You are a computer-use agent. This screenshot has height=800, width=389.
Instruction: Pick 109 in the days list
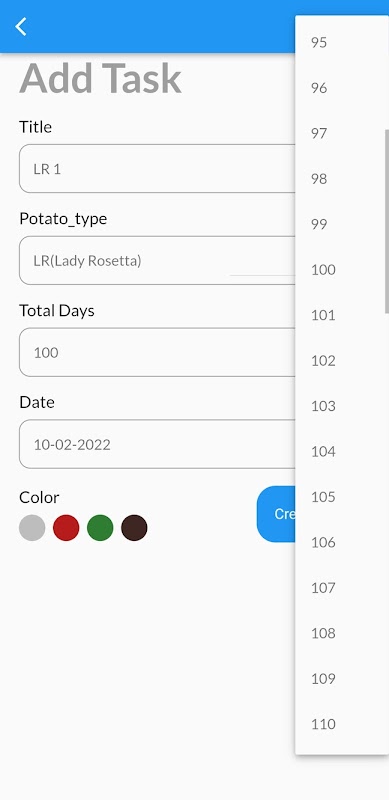(x=341, y=678)
